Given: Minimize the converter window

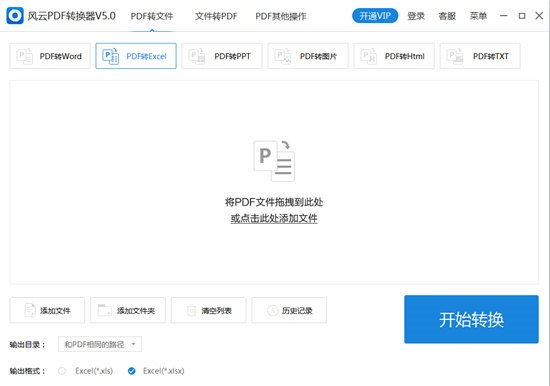Looking at the screenshot, I should click(x=504, y=16).
